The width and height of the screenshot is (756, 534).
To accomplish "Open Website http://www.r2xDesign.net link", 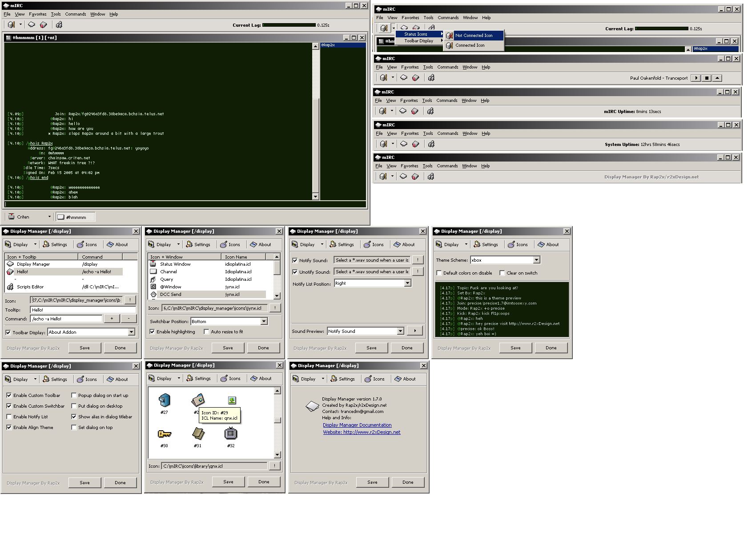I will point(362,433).
